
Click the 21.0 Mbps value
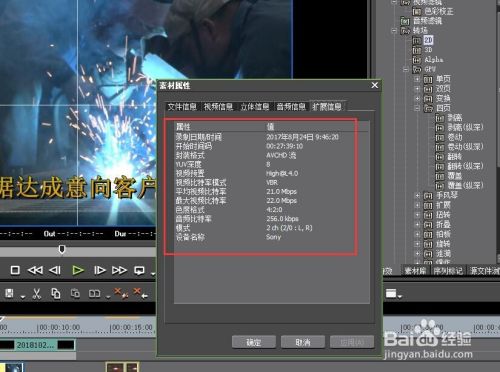click(282, 192)
